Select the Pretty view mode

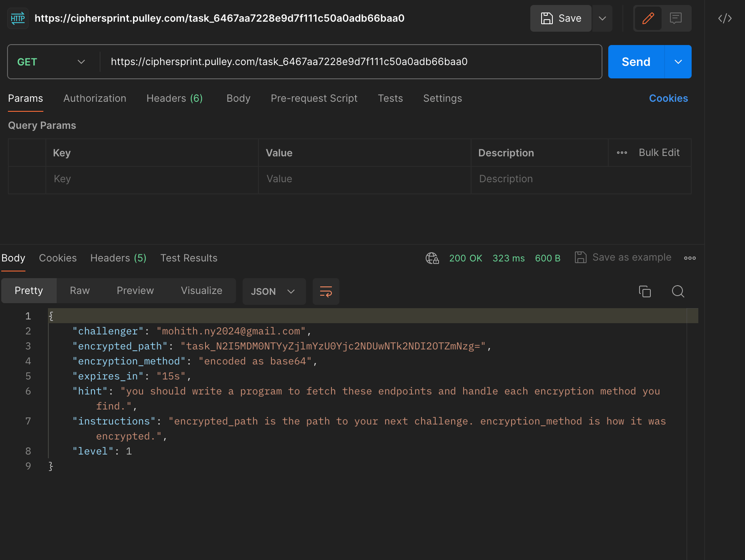click(29, 291)
